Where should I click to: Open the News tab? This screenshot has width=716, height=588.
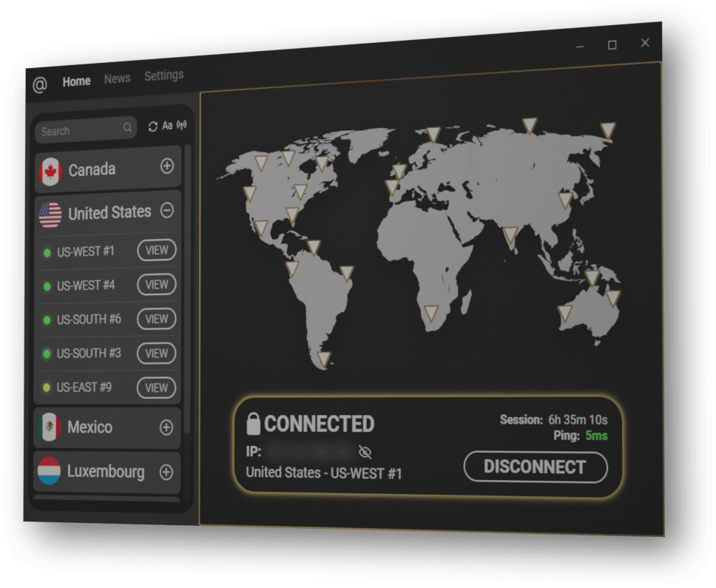[117, 78]
